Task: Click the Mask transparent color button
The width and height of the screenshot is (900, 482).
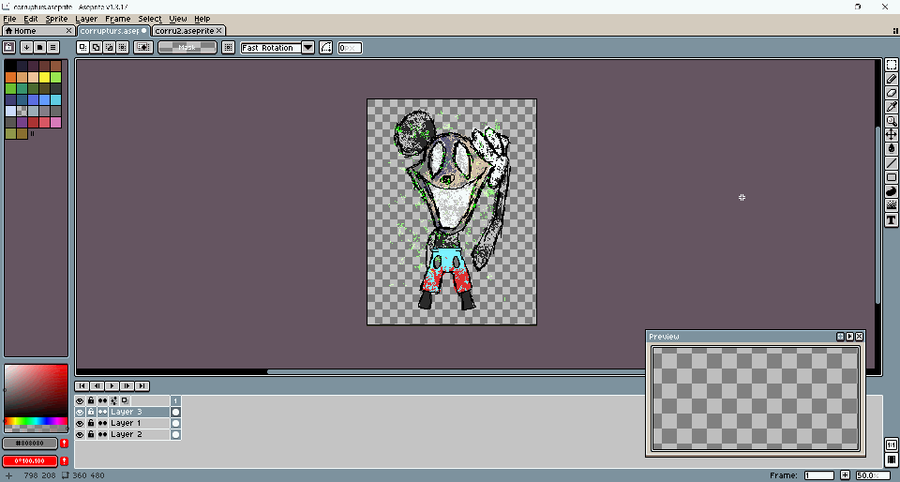Action: tap(187, 48)
